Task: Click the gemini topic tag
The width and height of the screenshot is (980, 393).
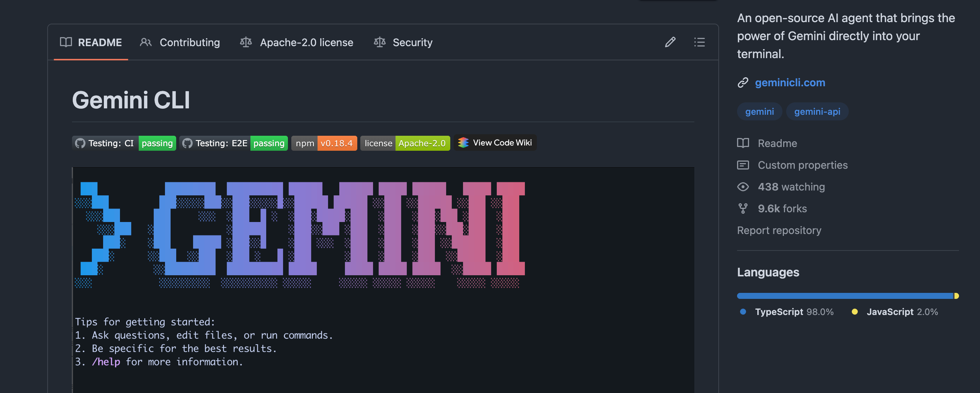Action: pos(759,111)
